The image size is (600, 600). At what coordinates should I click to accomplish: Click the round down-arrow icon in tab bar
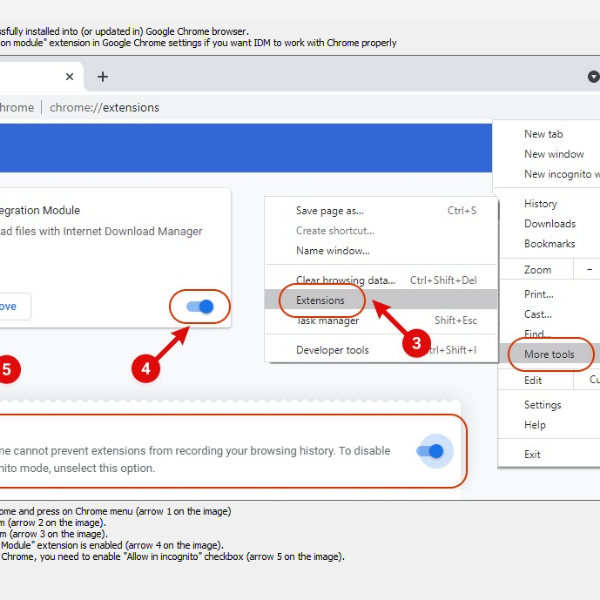[593, 77]
